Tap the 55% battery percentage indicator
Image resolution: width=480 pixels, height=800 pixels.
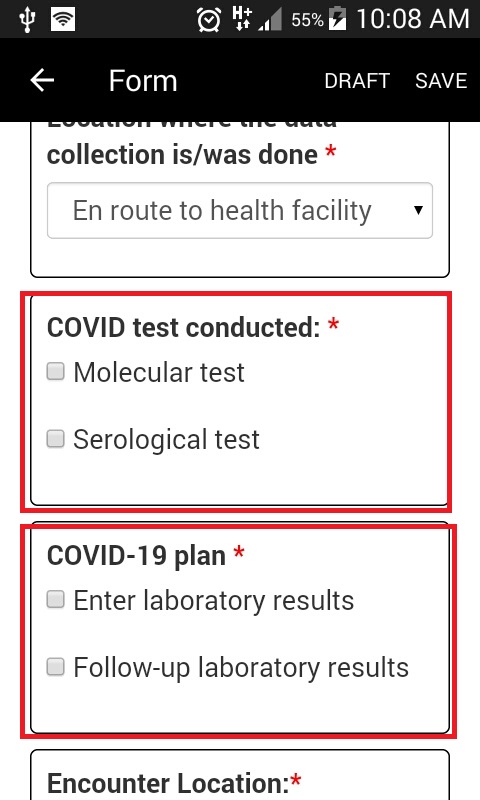click(x=307, y=20)
